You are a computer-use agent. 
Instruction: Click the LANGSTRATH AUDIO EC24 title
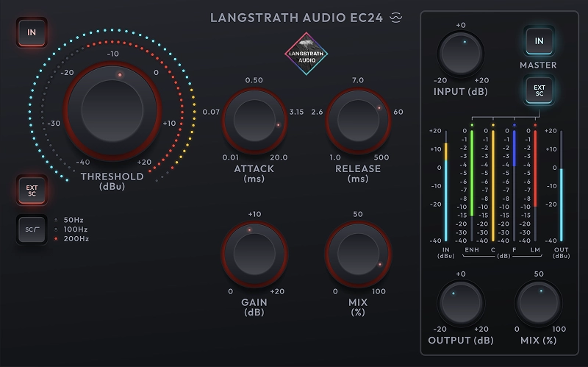[x=296, y=18]
